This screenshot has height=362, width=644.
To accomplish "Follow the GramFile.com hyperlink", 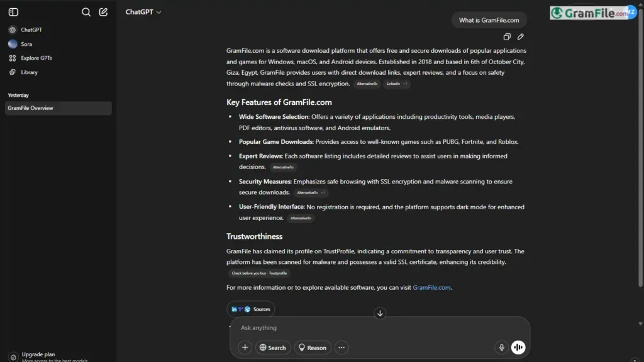I will [431, 287].
